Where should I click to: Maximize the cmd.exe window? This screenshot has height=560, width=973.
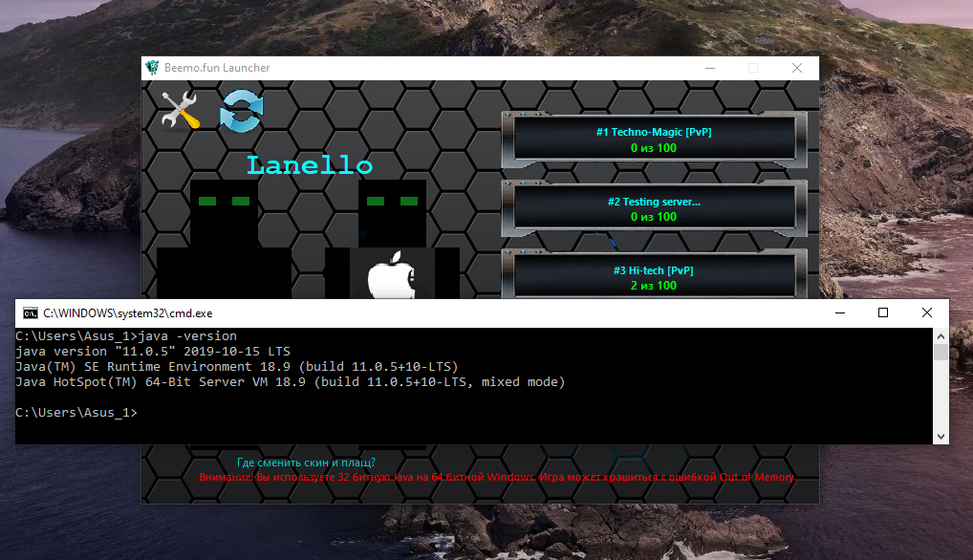(x=883, y=313)
